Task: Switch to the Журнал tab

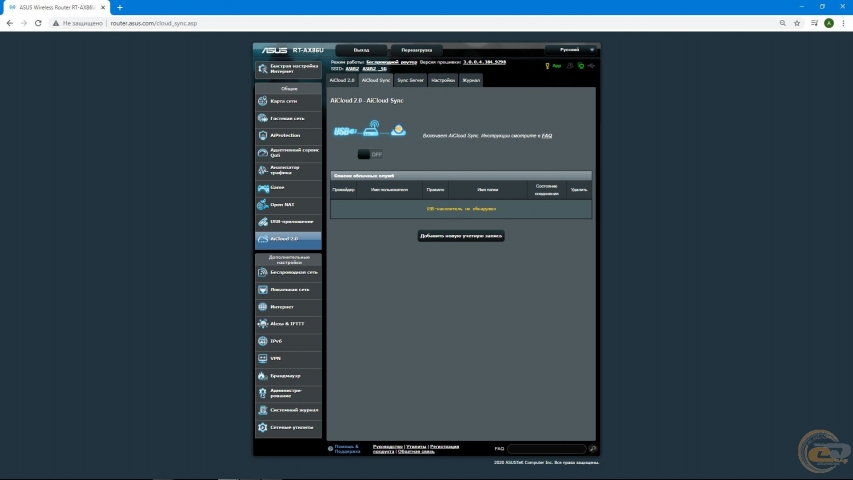Action: tap(471, 80)
